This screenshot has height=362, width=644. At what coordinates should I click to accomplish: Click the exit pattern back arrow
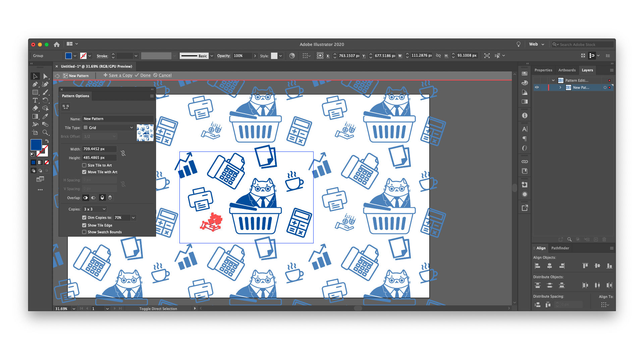click(57, 76)
